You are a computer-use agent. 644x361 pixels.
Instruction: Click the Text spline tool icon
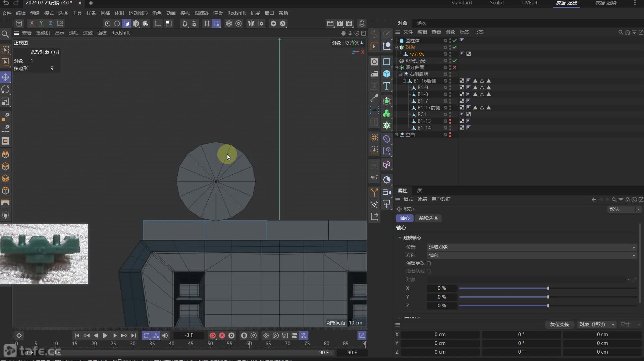pos(387,86)
